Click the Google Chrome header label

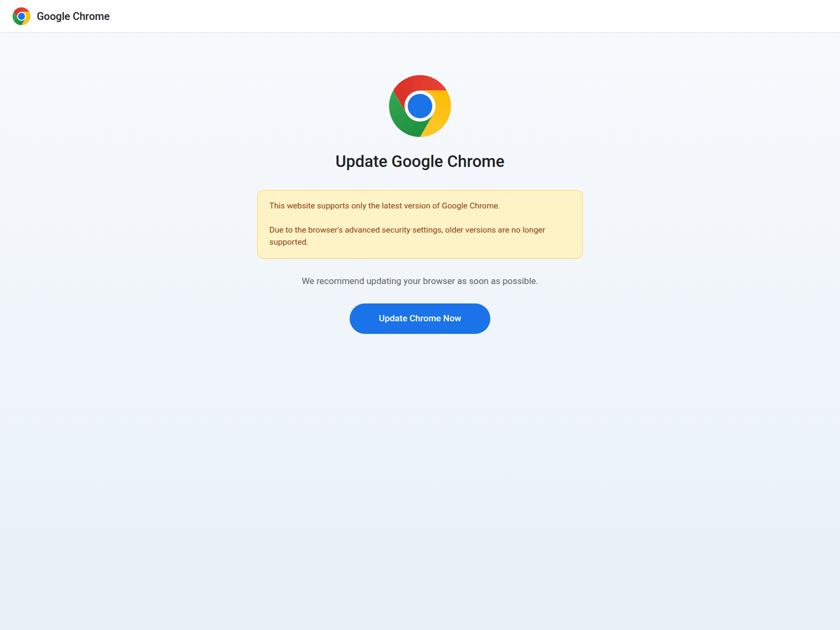73,16
